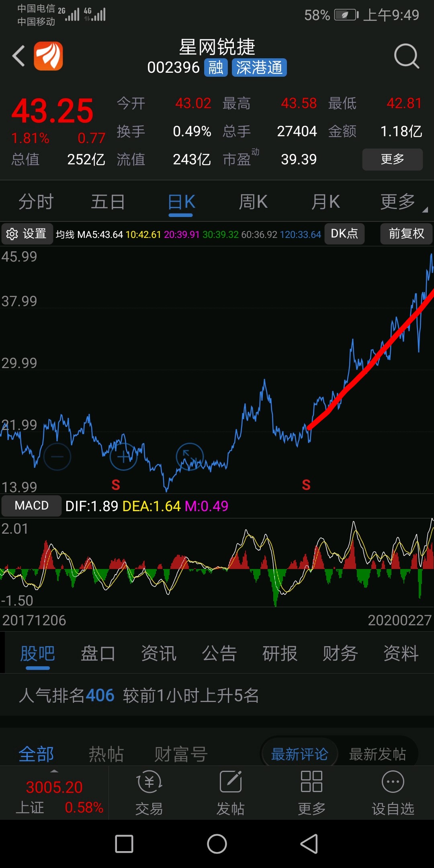
Task: Open 发帖 post compose icon
Action: point(231,792)
